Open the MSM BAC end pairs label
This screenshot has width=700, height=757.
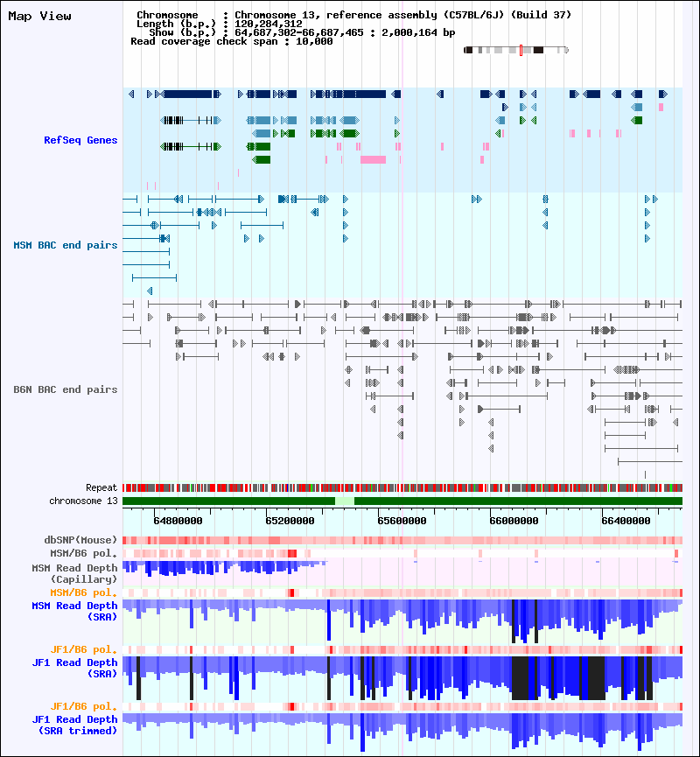[x=66, y=245]
